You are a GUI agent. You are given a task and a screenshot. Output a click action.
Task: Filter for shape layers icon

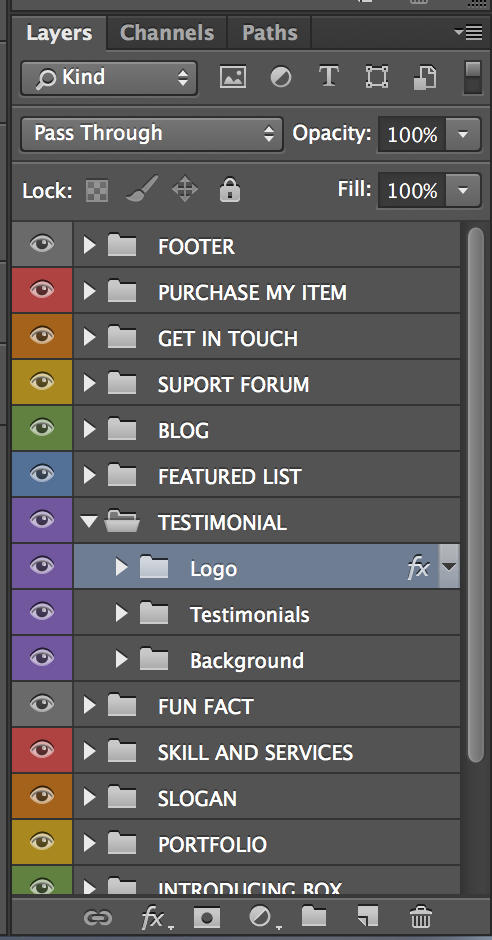[377, 77]
